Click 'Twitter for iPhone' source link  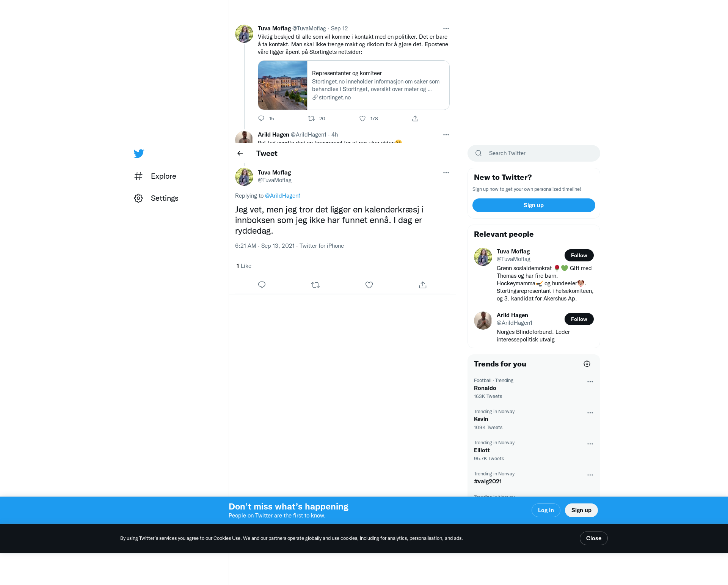pos(322,246)
